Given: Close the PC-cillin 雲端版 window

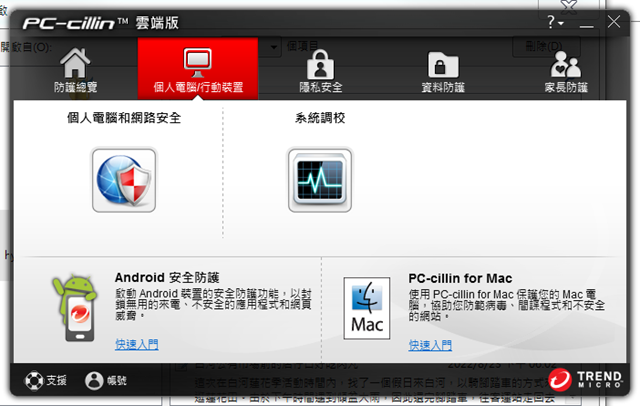Looking at the screenshot, I should pos(613,22).
